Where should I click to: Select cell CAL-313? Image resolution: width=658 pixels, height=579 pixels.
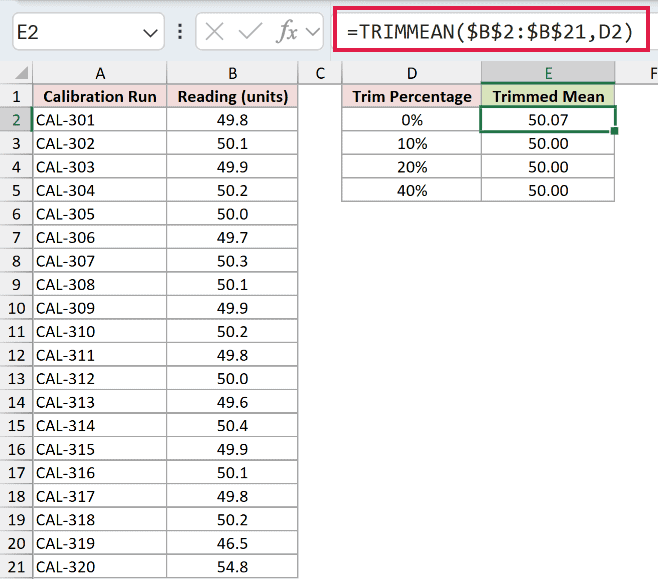point(100,402)
